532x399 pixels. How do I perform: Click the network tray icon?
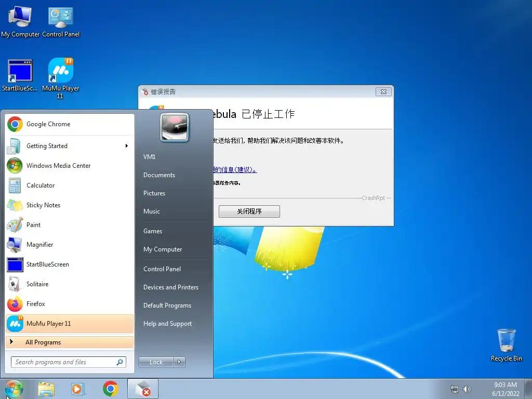[454, 389]
